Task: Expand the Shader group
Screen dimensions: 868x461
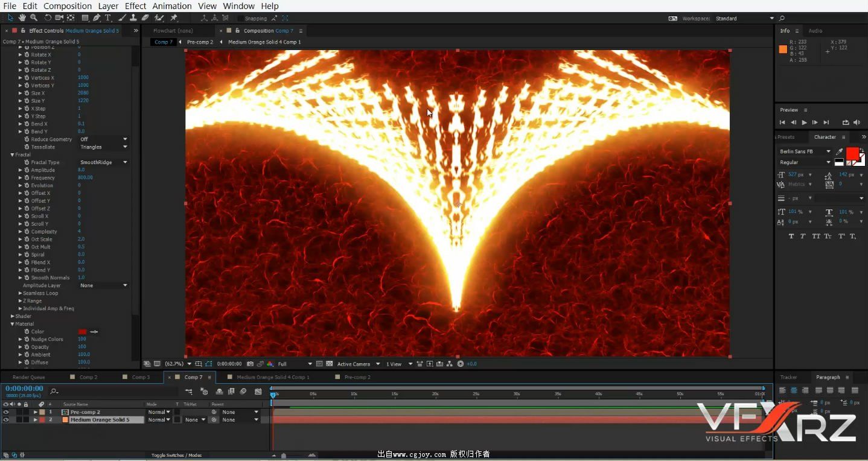Action: pyautogui.click(x=12, y=316)
